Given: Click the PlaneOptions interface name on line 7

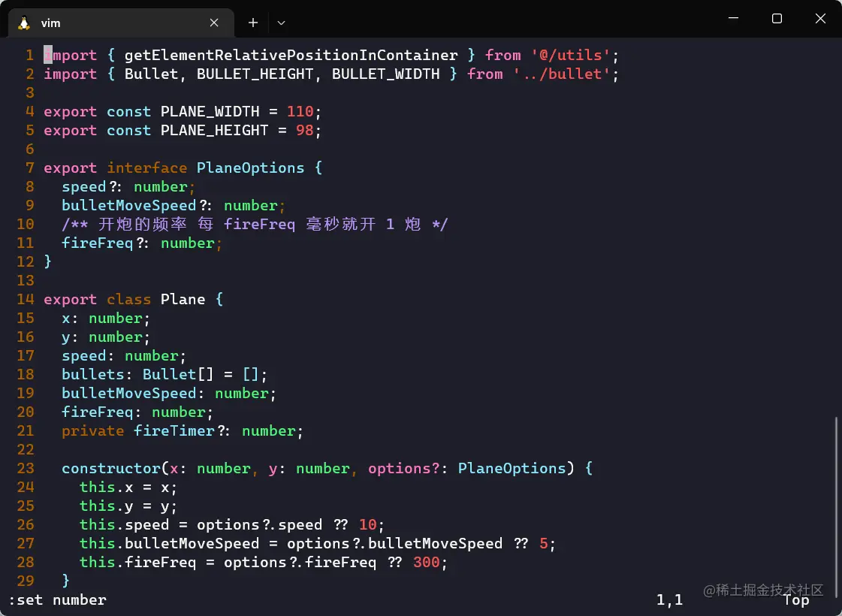Looking at the screenshot, I should (x=250, y=168).
